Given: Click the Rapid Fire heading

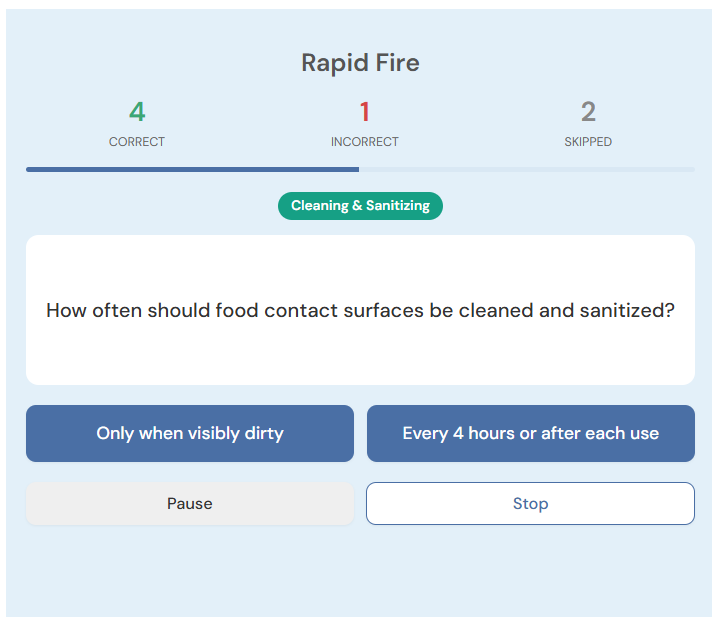Looking at the screenshot, I should (x=360, y=63).
